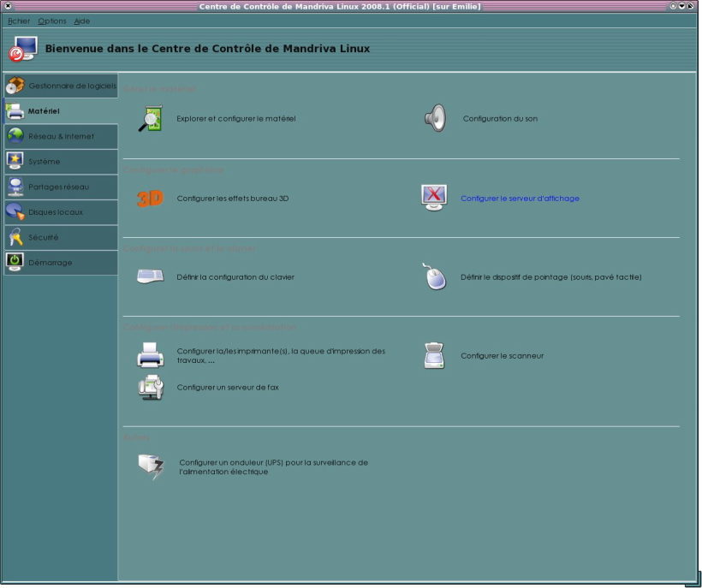Image resolution: width=702 pixels, height=588 pixels.
Task: Click the scanner icon
Action: tap(434, 356)
